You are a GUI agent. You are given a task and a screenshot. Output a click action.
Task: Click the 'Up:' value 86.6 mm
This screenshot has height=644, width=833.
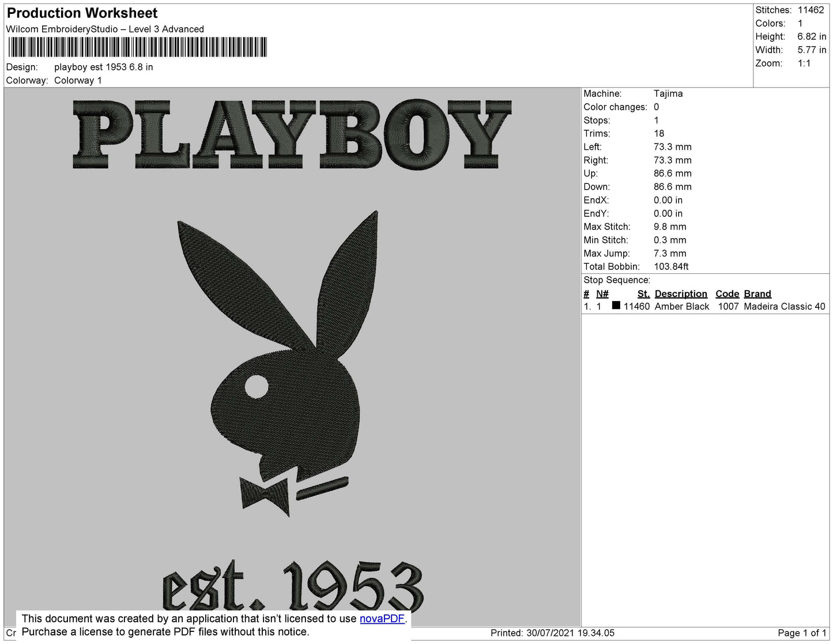pyautogui.click(x=673, y=173)
